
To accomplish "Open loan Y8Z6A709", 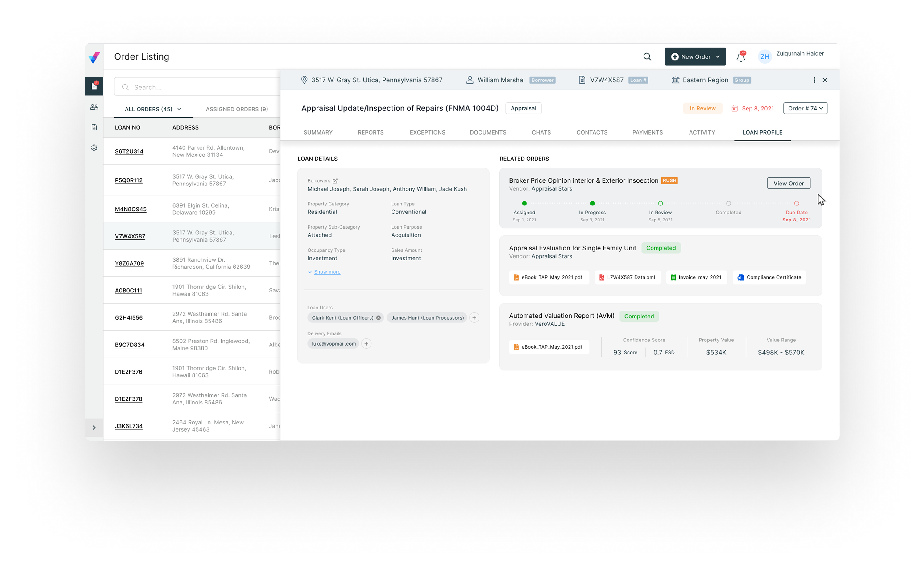I will [x=129, y=263].
